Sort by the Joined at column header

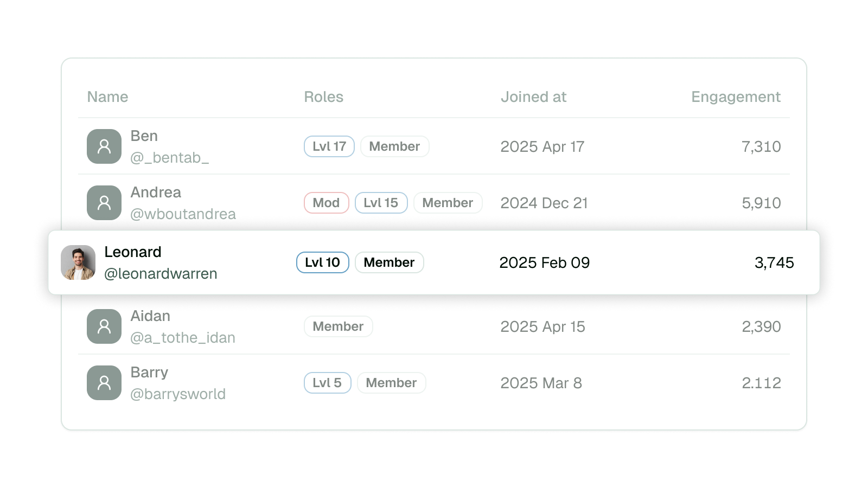pyautogui.click(x=534, y=97)
